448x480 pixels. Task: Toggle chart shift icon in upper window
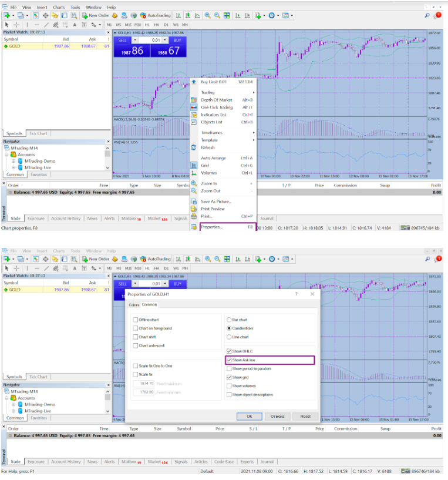pos(247,15)
